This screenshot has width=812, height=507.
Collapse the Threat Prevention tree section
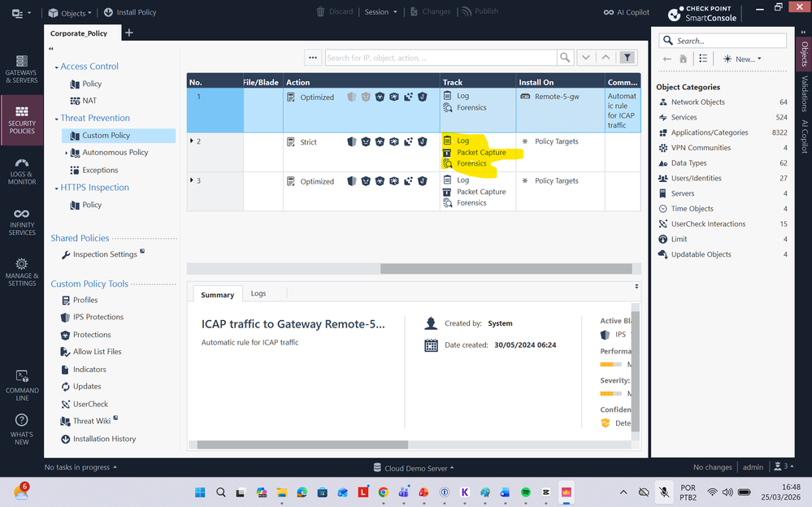click(56, 119)
